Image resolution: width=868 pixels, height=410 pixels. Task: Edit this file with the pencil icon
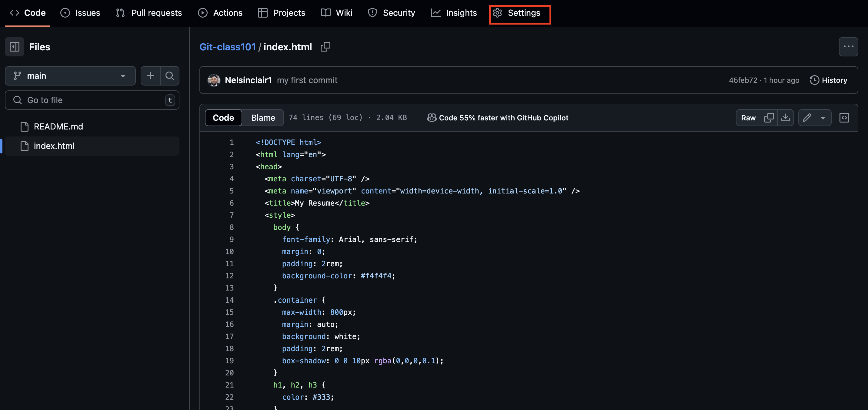click(x=807, y=118)
